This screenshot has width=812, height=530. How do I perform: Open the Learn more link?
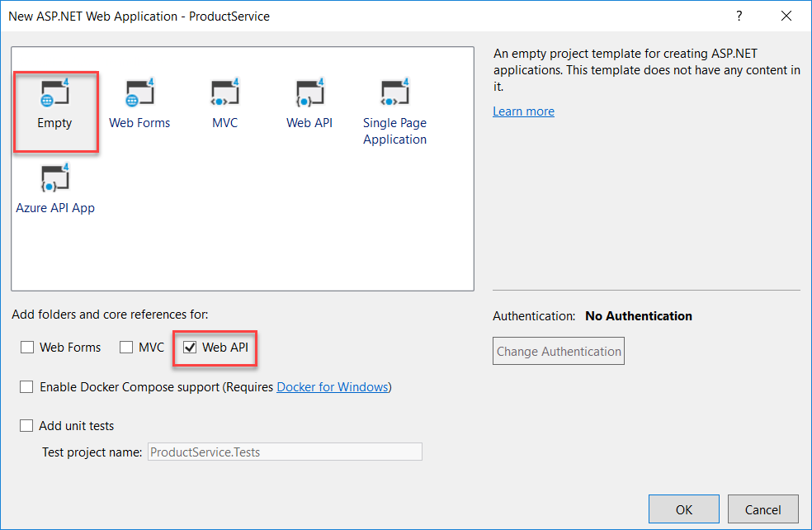[523, 111]
